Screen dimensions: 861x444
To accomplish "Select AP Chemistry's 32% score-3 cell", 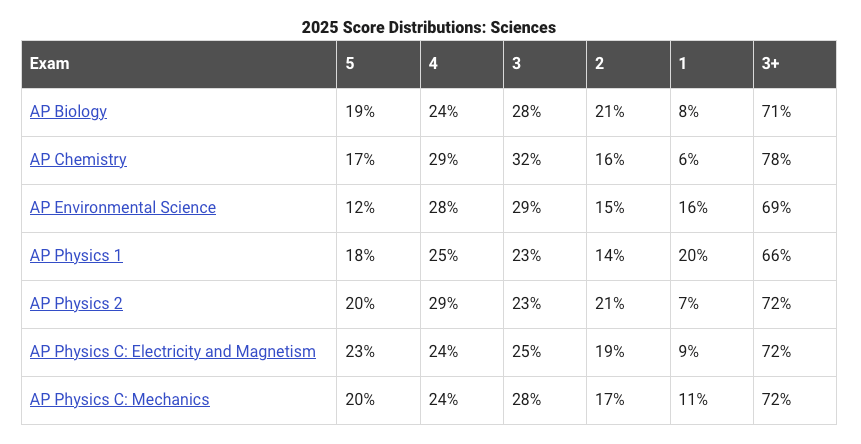I will (x=526, y=160).
